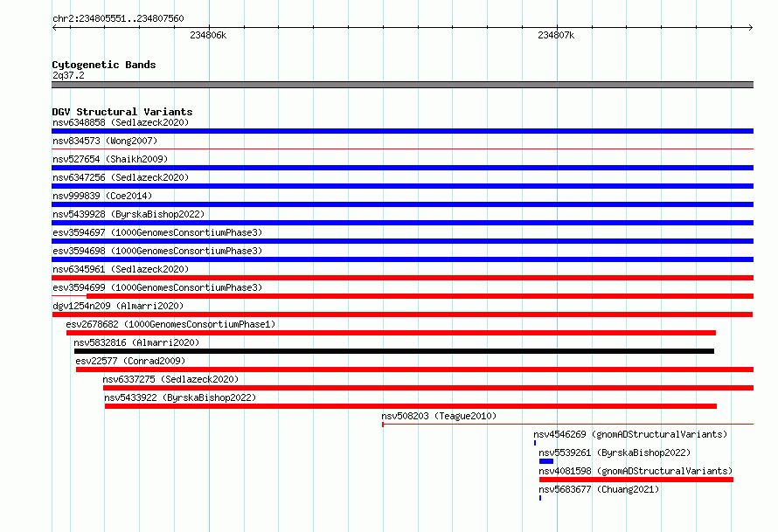Screen dimensions: 778x532
Task: Select the blue bar under nsv999839
Action: point(402,204)
